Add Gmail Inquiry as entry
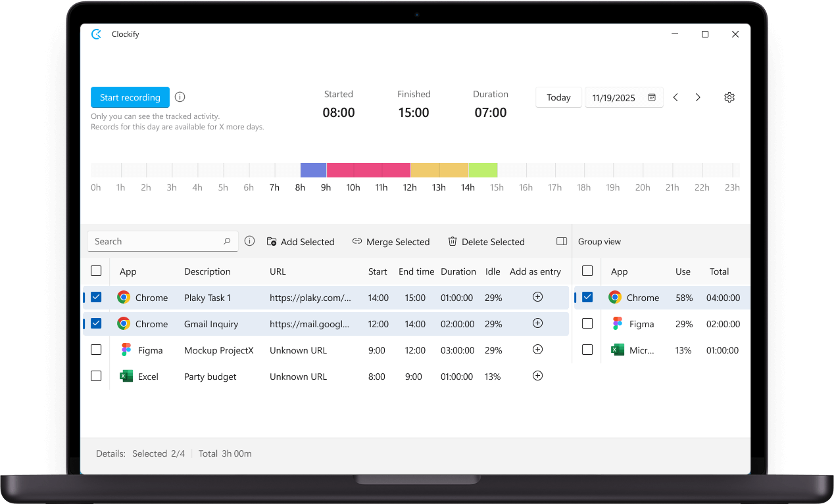Viewport: 834px width, 504px height. coord(537,323)
